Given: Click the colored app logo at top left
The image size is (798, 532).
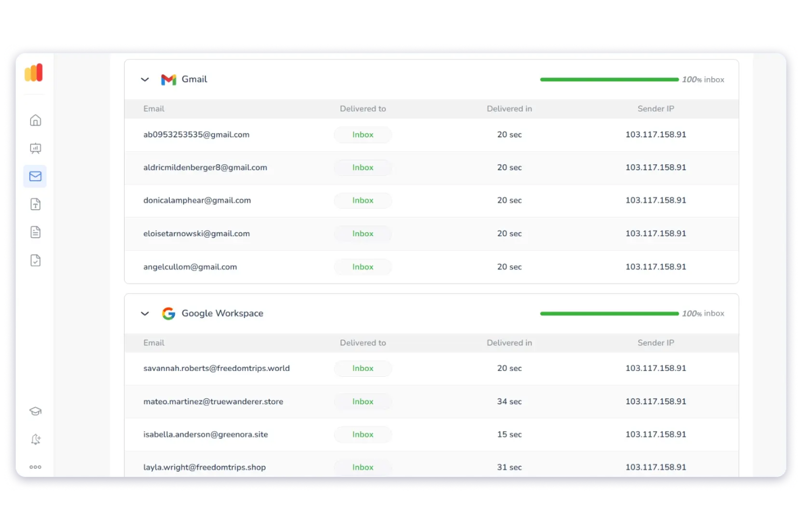Looking at the screenshot, I should tap(33, 73).
